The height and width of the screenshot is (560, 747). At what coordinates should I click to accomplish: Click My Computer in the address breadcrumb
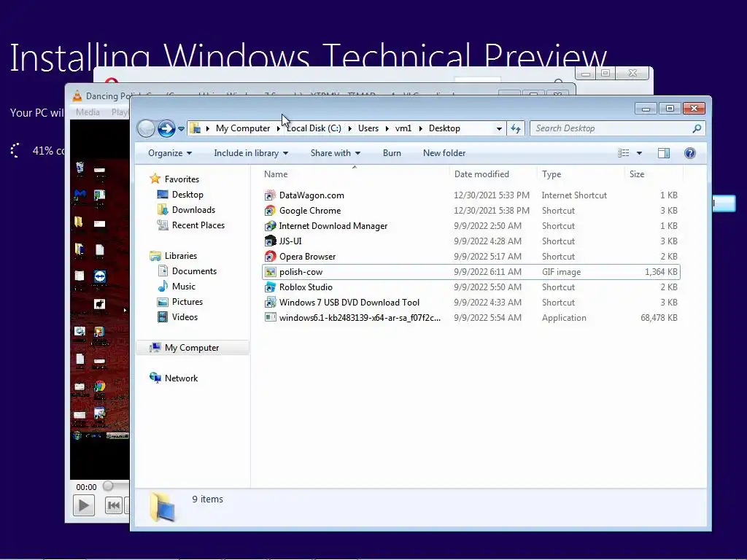click(x=242, y=128)
